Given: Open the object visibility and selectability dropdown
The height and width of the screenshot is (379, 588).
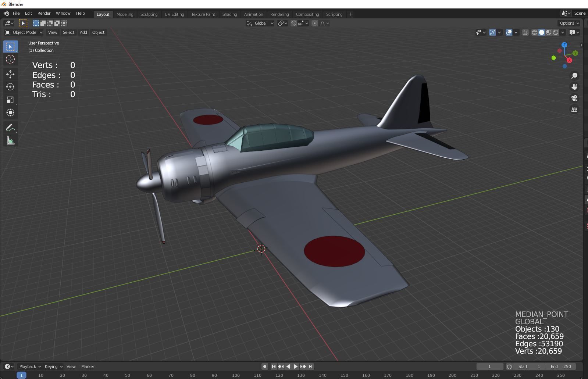Looking at the screenshot, I should tap(481, 32).
